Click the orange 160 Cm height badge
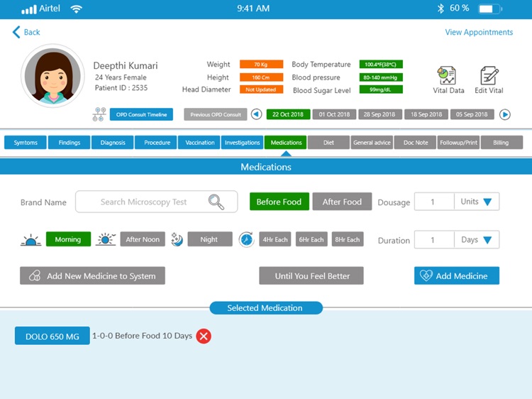The height and width of the screenshot is (399, 532). 261,77
